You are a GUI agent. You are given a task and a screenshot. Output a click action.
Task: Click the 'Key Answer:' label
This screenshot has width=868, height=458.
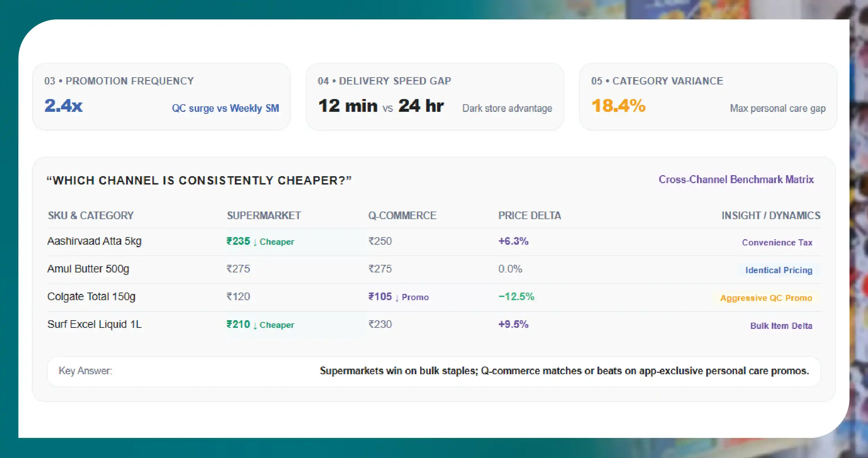click(x=85, y=371)
